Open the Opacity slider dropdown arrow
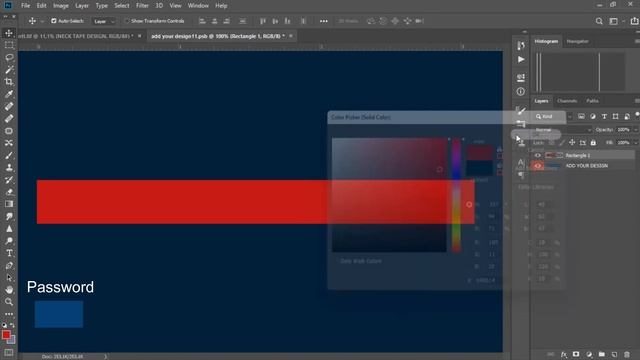 (x=636, y=130)
